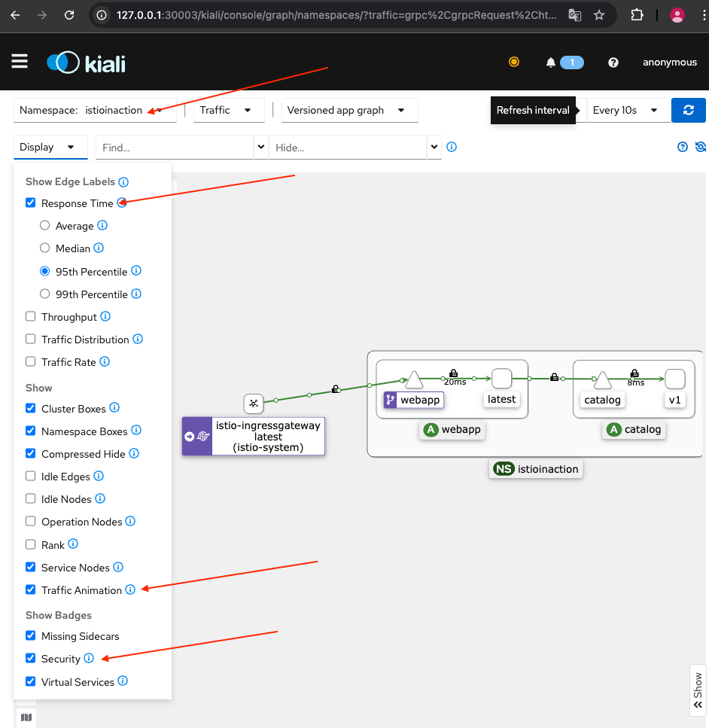
Task: Show info for Virtual Services option
Action: tap(123, 681)
